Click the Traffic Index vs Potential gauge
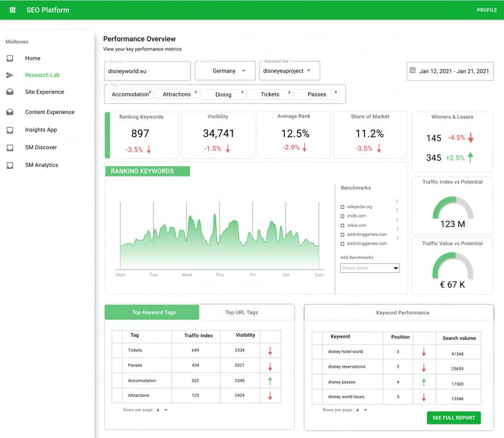The height and width of the screenshot is (438, 504). (452, 207)
